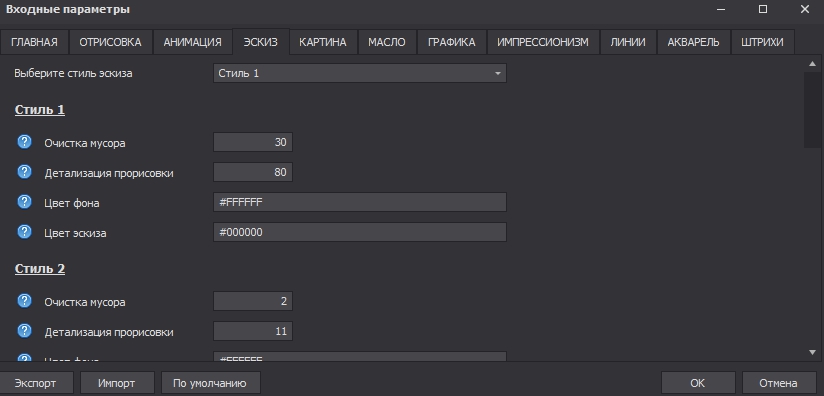Click help icon for Style 2 Очистка мусора
The image size is (824, 396).
pos(24,301)
